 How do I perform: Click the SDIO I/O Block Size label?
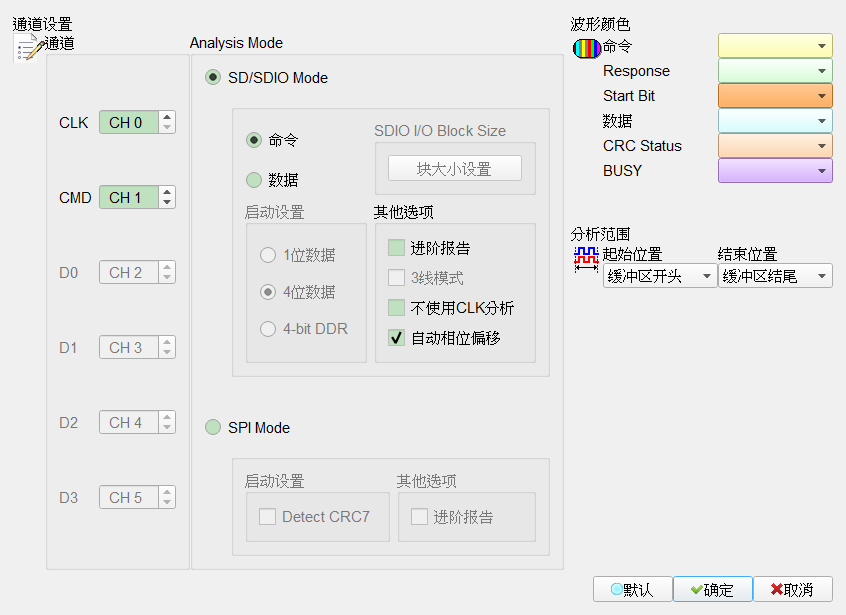point(440,131)
